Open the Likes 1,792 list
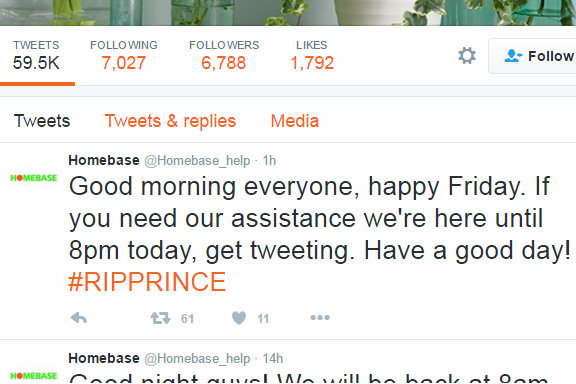576x384 pixels. click(x=312, y=55)
